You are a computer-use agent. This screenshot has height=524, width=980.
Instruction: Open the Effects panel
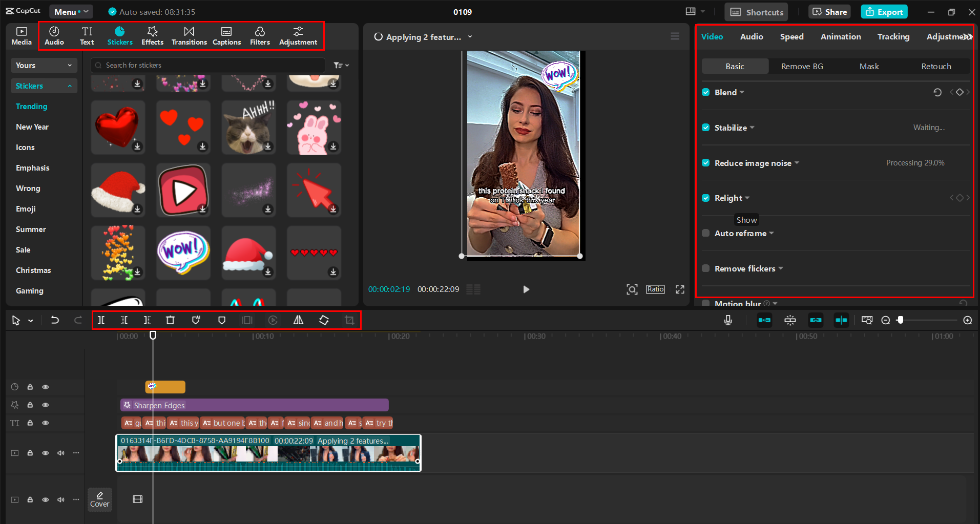point(152,35)
